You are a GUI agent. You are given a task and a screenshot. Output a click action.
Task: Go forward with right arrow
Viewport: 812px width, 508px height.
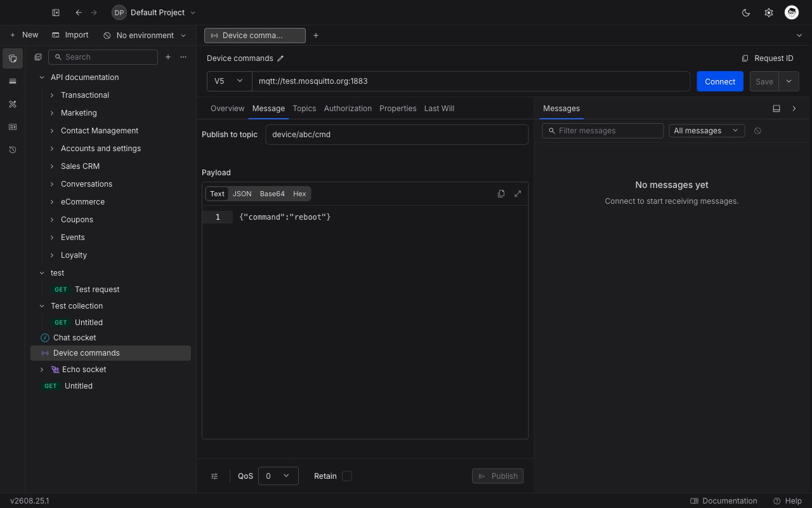94,13
